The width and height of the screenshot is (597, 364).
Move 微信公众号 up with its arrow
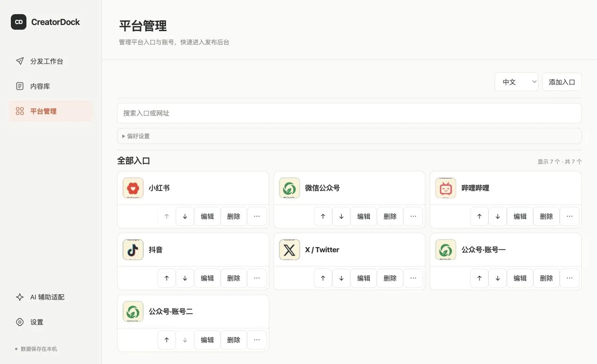point(323,216)
